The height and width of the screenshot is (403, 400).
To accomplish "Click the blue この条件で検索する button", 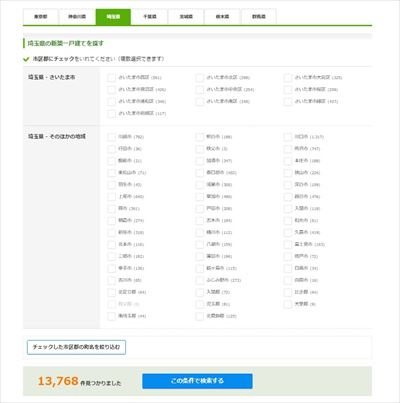I will [197, 381].
